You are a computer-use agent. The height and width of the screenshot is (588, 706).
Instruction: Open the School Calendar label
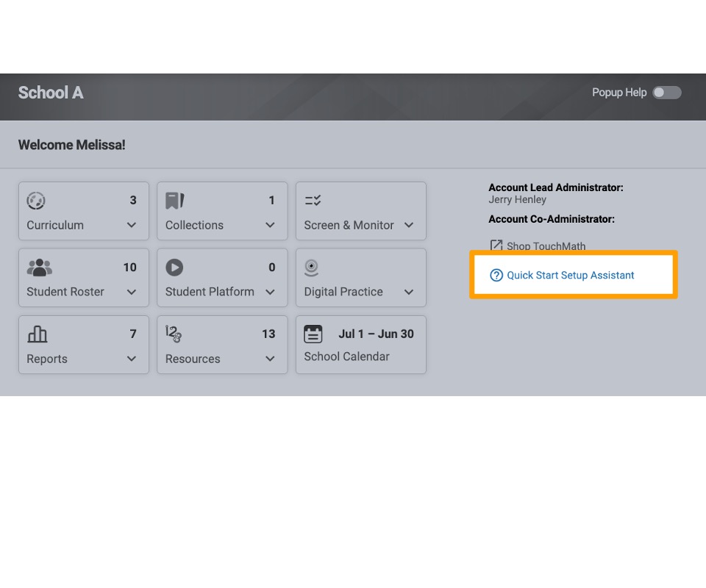tap(346, 356)
